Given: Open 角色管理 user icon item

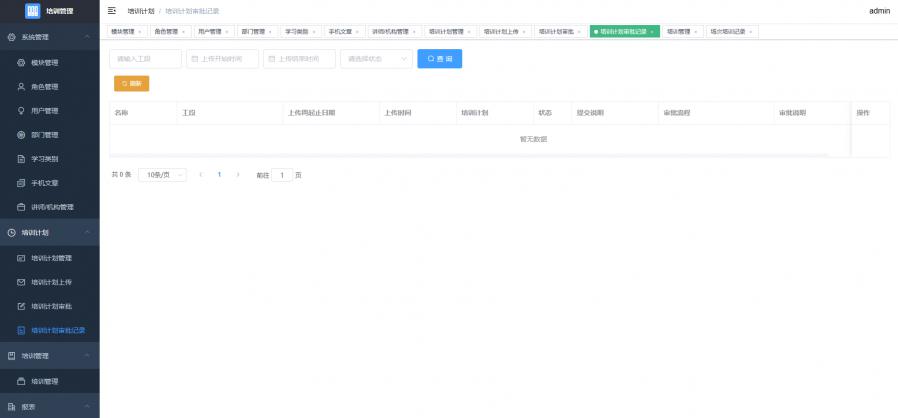Looking at the screenshot, I should coord(45,86).
